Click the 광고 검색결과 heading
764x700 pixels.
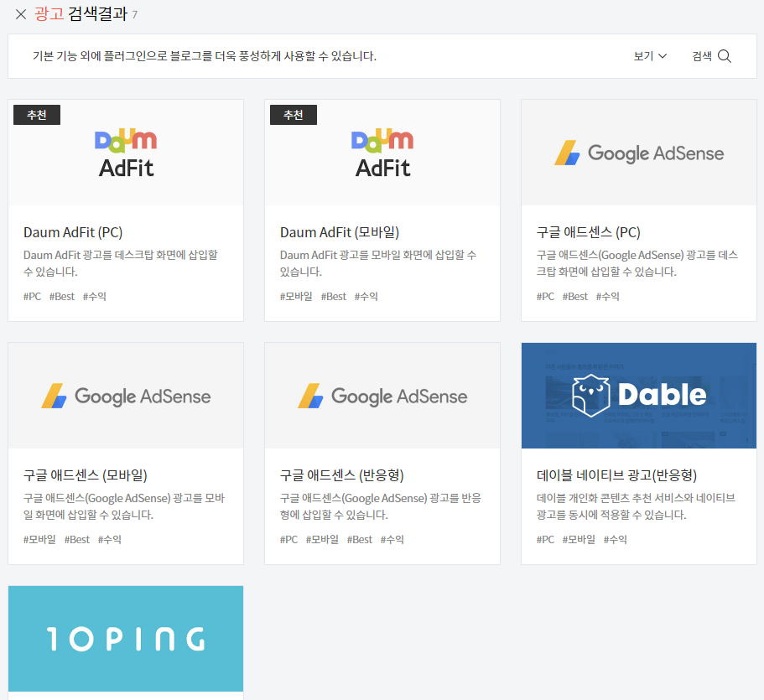click(81, 14)
